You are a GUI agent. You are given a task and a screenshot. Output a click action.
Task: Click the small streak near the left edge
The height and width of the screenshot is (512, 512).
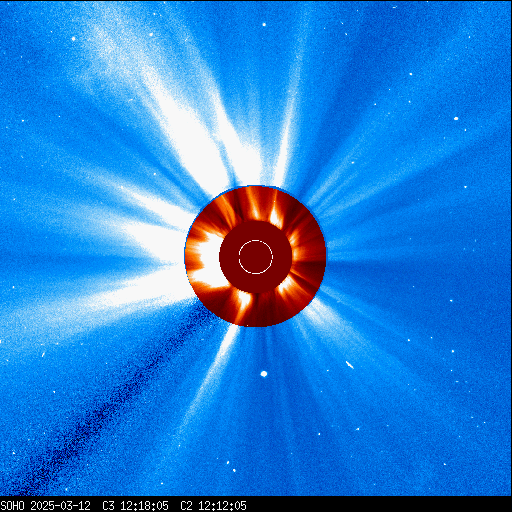click(43, 354)
